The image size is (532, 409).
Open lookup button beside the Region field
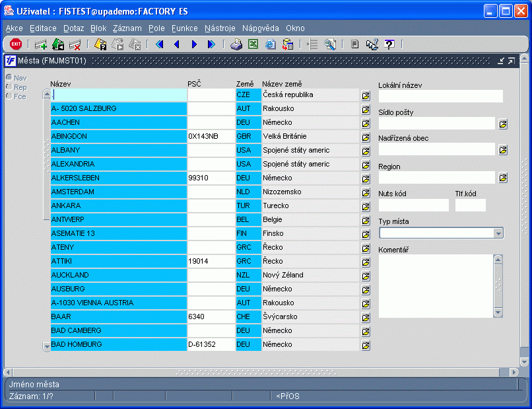tap(503, 178)
